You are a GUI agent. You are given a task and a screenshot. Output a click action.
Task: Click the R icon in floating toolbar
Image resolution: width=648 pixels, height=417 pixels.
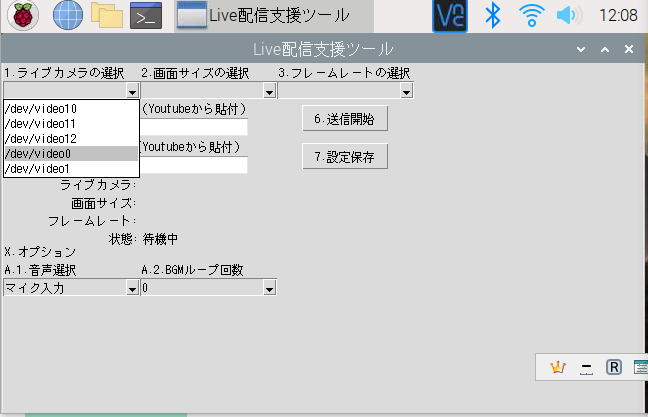click(614, 367)
